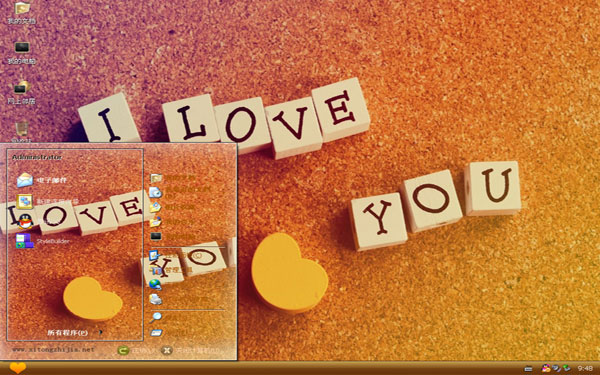Click the www.xitongzhijia.net link text
The width and height of the screenshot is (600, 375).
click(53, 349)
